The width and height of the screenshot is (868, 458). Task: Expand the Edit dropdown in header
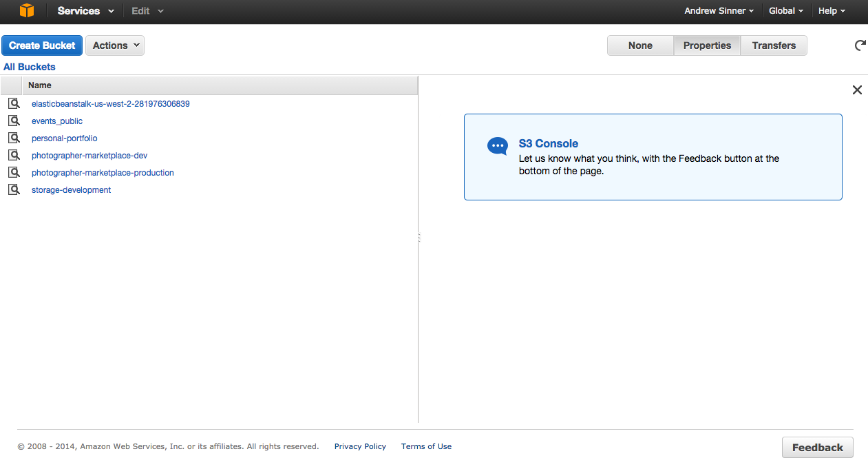pyautogui.click(x=147, y=11)
